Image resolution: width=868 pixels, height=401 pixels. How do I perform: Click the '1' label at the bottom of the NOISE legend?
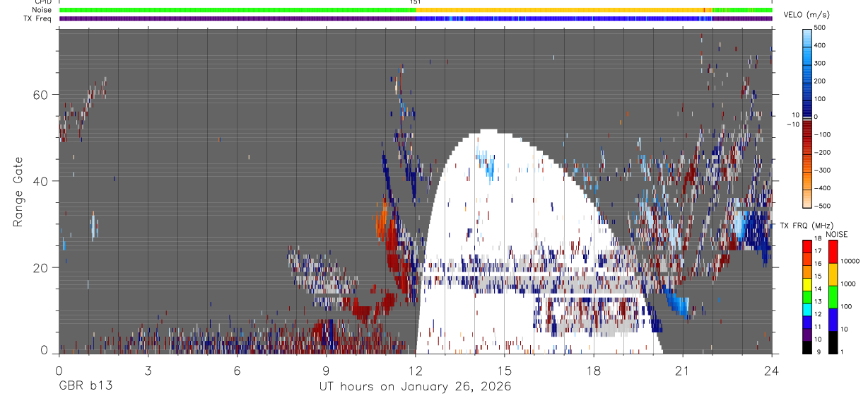click(842, 351)
